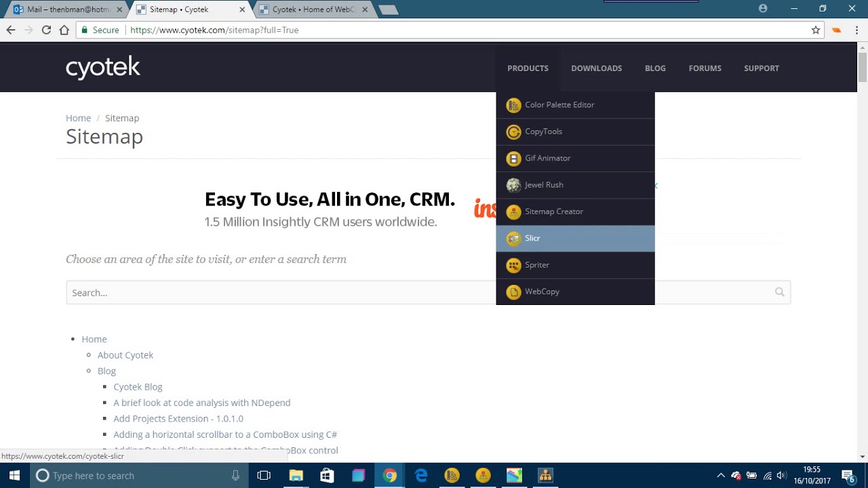Click the Sitemap breadcrumb item

[122, 118]
